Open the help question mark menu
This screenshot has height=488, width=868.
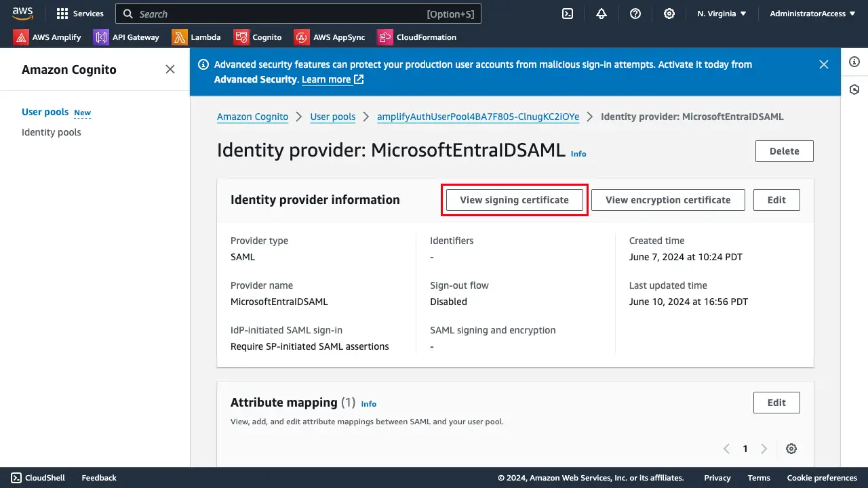coord(635,14)
